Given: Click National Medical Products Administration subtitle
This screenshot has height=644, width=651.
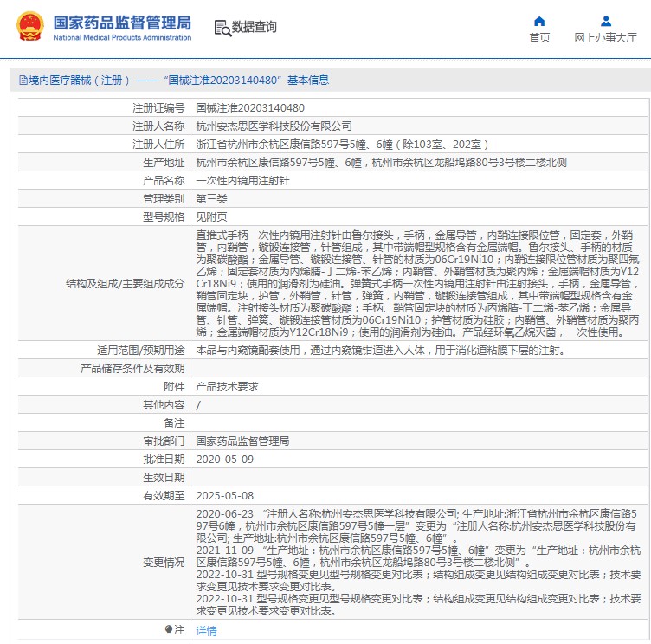Looking at the screenshot, I should point(122,38).
